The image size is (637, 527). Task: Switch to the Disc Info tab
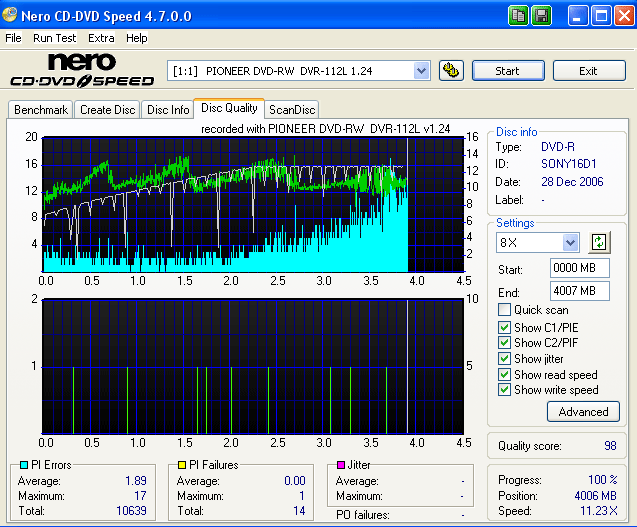click(168, 110)
